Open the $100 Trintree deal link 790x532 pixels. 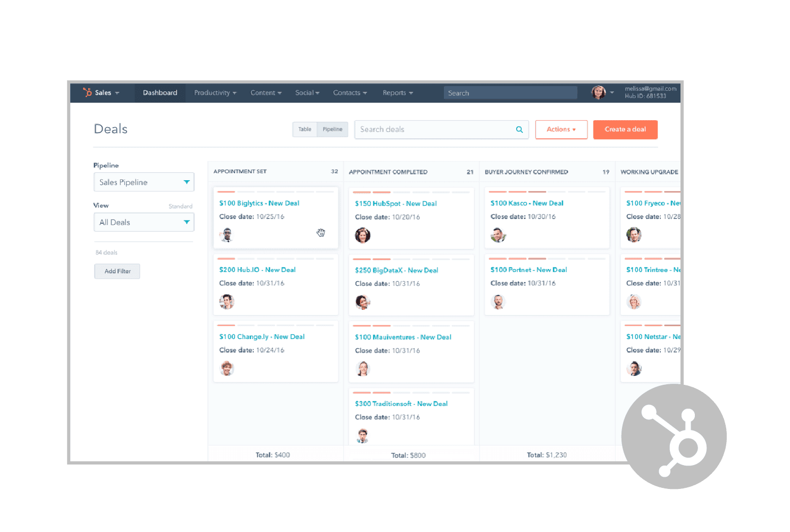[x=653, y=270]
